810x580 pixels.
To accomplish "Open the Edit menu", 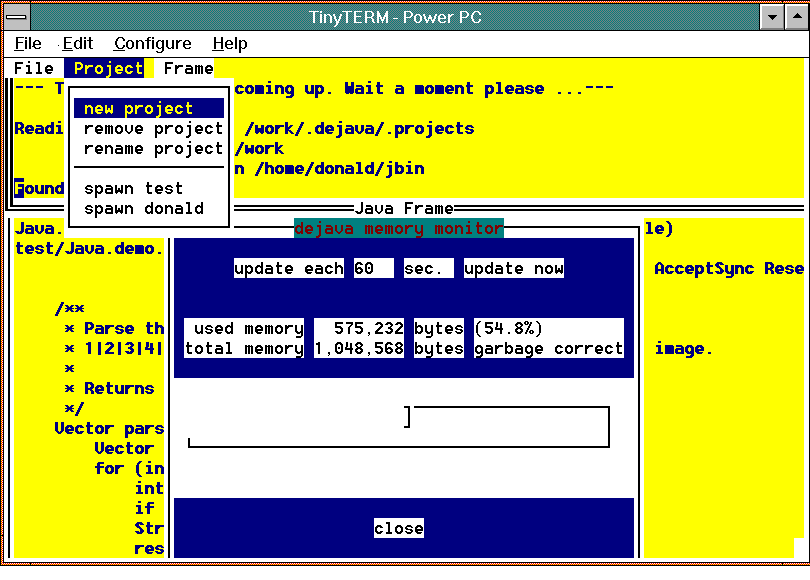I will pos(76,43).
